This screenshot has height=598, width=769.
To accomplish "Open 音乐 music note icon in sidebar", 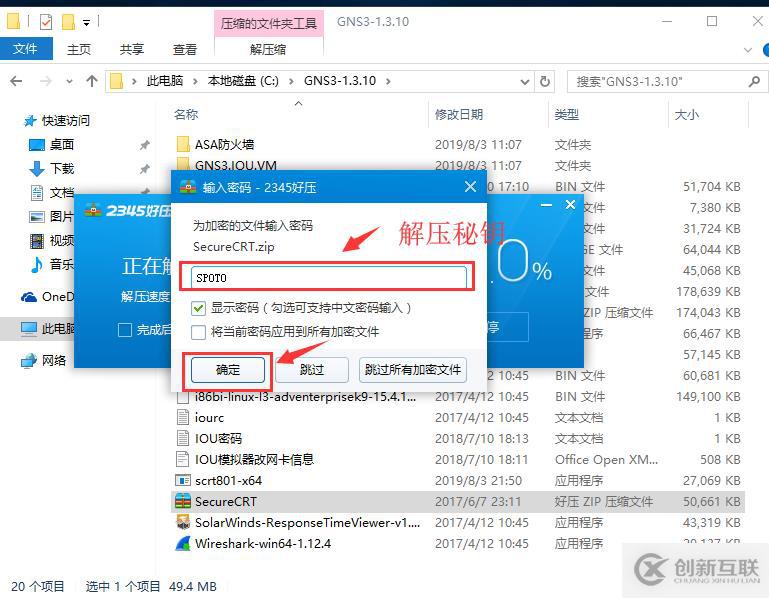I will click(37, 264).
